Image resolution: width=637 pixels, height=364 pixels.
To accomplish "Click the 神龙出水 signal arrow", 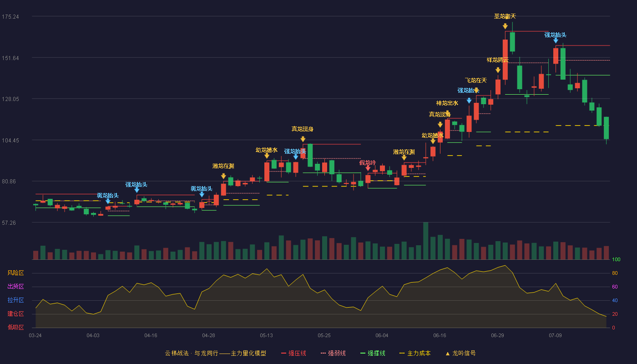I will click(447, 113).
